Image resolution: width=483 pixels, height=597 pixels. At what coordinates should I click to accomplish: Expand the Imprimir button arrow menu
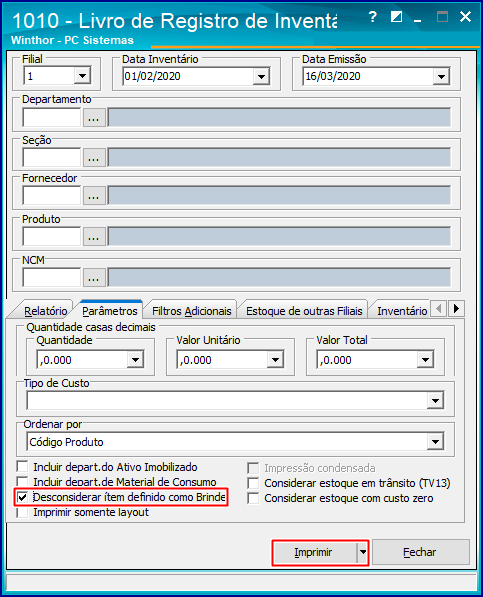click(363, 552)
